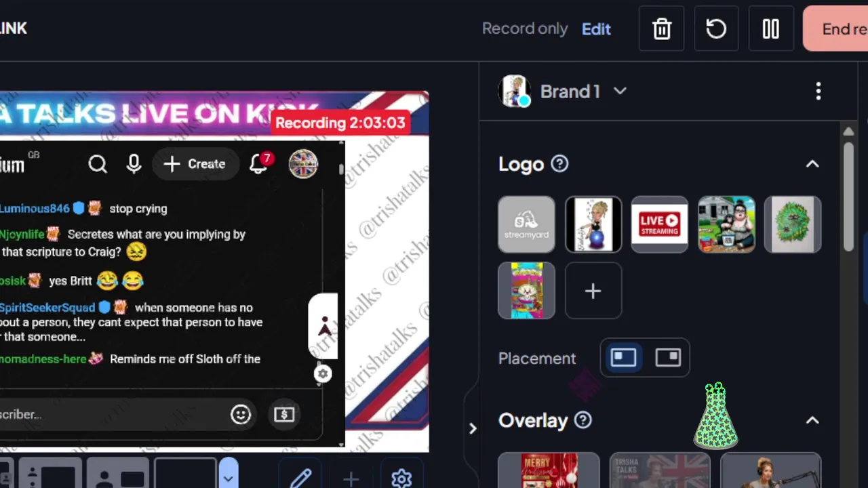Viewport: 868px width, 488px height.
Task: Add a new logo with plus button
Action: [593, 290]
